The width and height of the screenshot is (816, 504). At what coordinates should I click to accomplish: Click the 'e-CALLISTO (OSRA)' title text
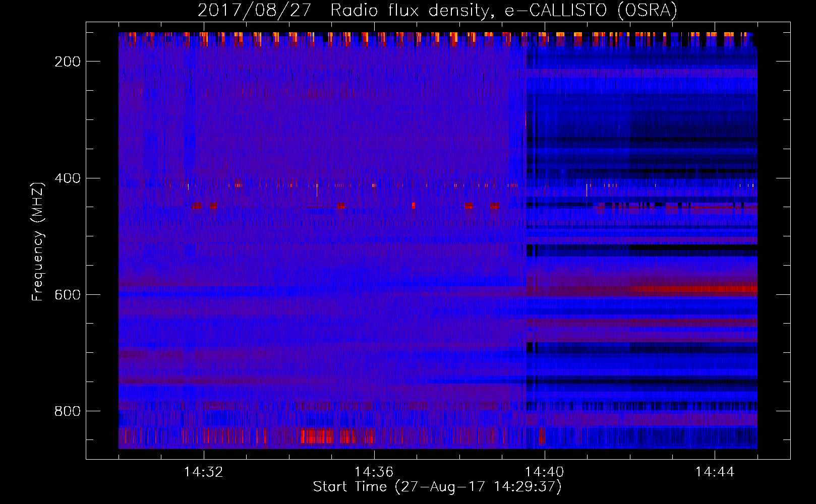(x=591, y=11)
